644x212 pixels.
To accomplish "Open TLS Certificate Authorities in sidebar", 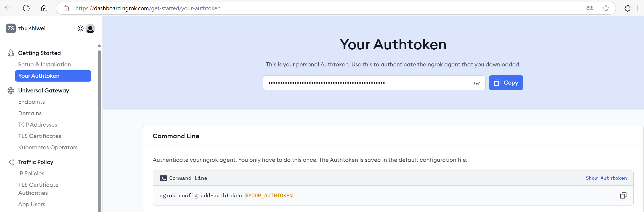I will [38, 189].
